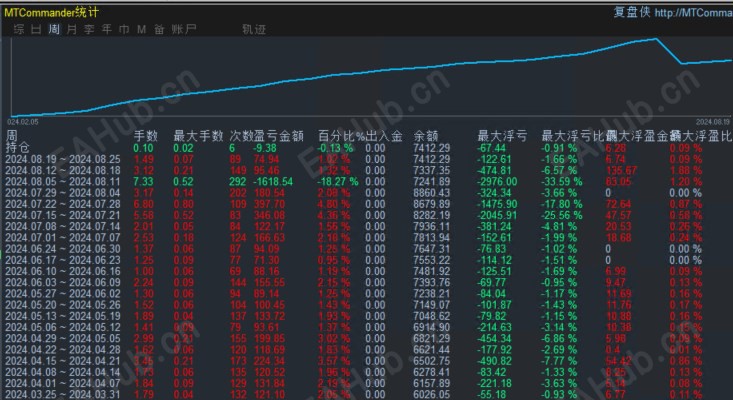Image resolution: width=733 pixels, height=400 pixels.
Task: Click the 224.34 profit amount
Action: click(270, 361)
